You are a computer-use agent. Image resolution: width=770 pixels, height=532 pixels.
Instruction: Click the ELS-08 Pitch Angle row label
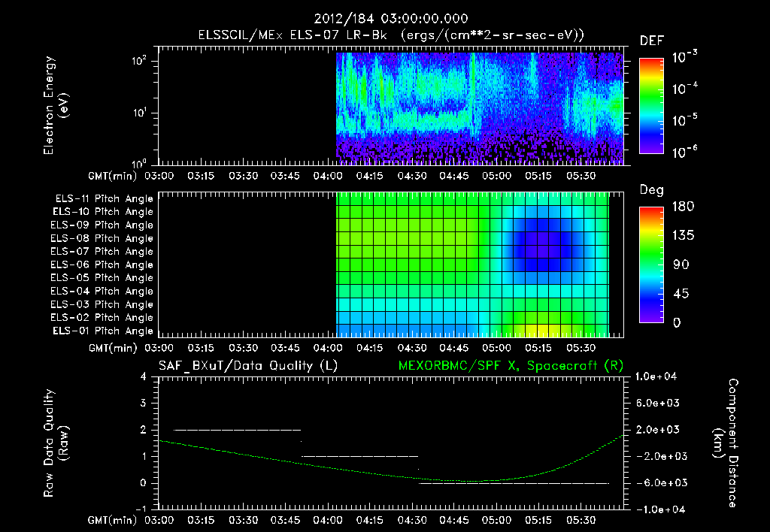(x=102, y=238)
